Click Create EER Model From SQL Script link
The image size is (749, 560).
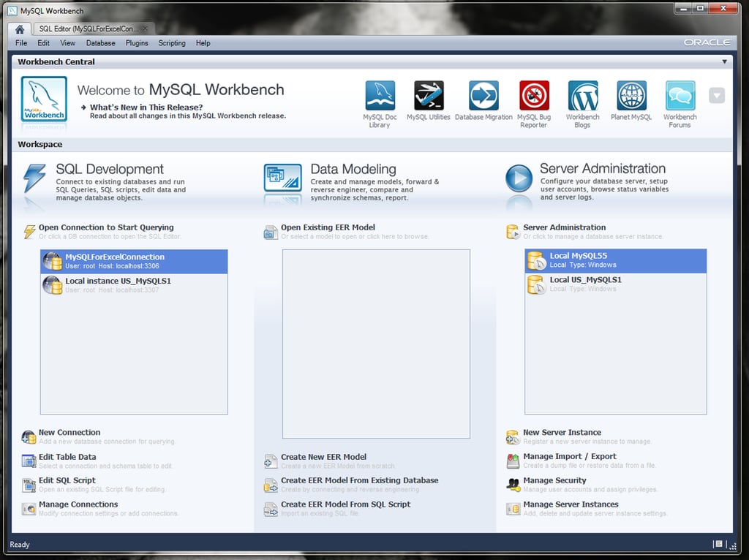tap(345, 504)
